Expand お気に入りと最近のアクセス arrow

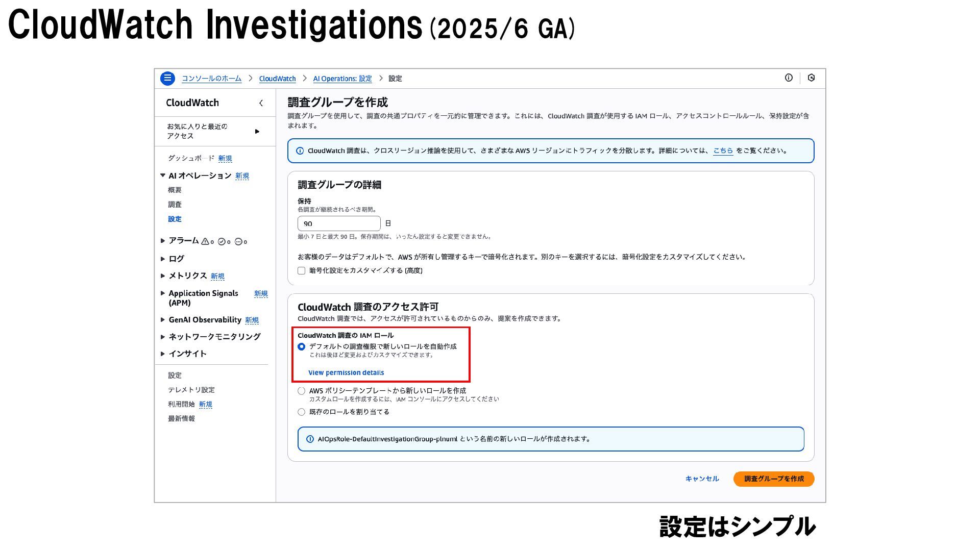(x=257, y=131)
